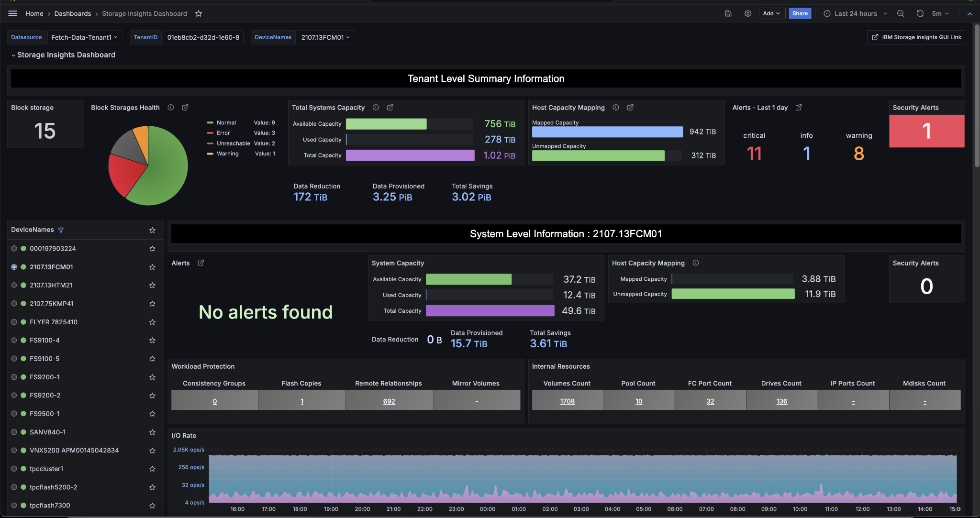Star the FS9100-4 device row
980x518 pixels.
pos(152,341)
